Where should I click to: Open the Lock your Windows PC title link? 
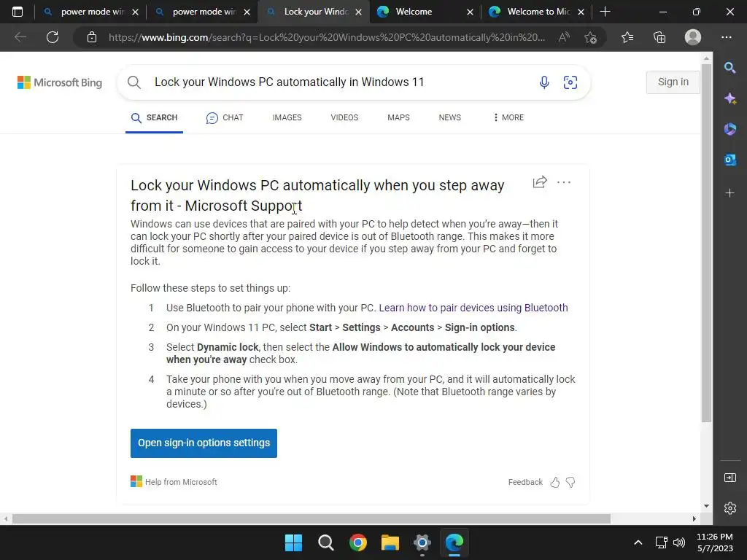pyautogui.click(x=317, y=195)
